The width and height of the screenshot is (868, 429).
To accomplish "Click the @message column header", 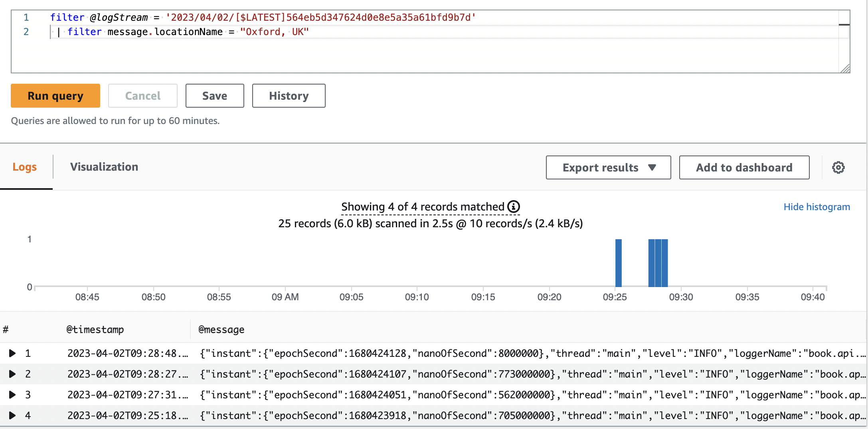I will pos(221,329).
